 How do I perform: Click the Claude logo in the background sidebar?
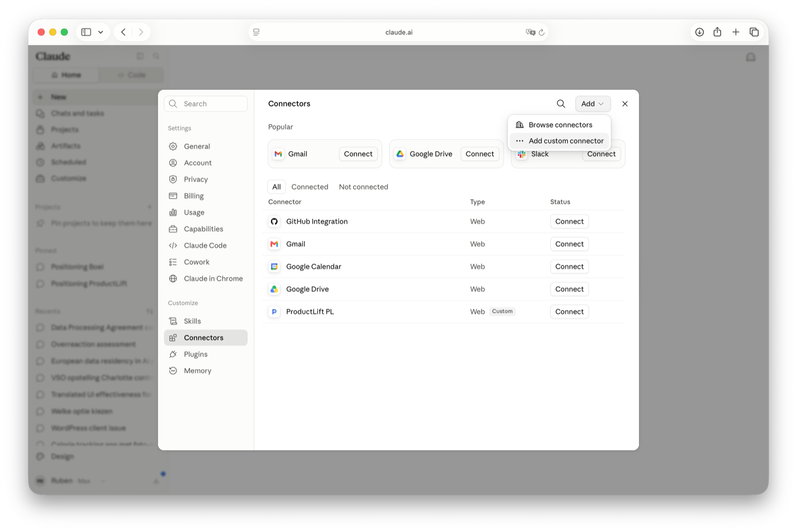tap(53, 56)
